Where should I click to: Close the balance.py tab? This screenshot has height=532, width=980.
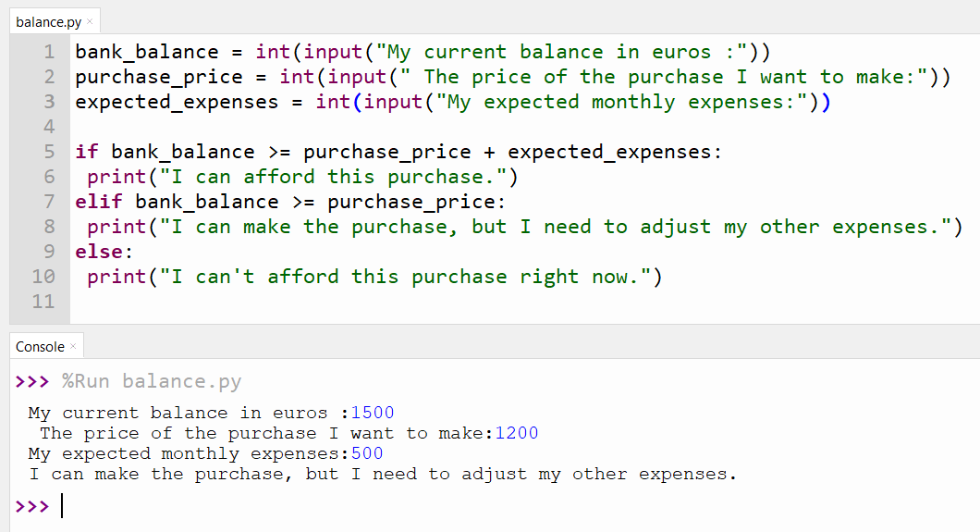pyautogui.click(x=90, y=21)
